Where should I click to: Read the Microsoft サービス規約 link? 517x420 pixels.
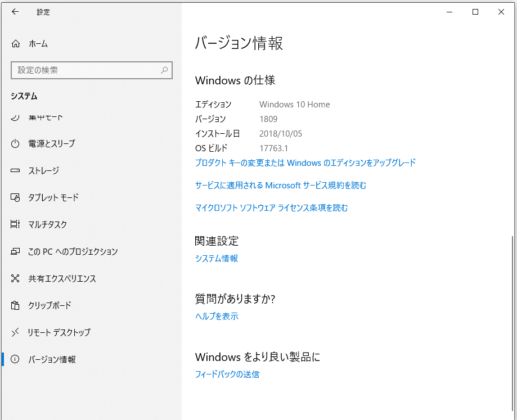(x=280, y=185)
